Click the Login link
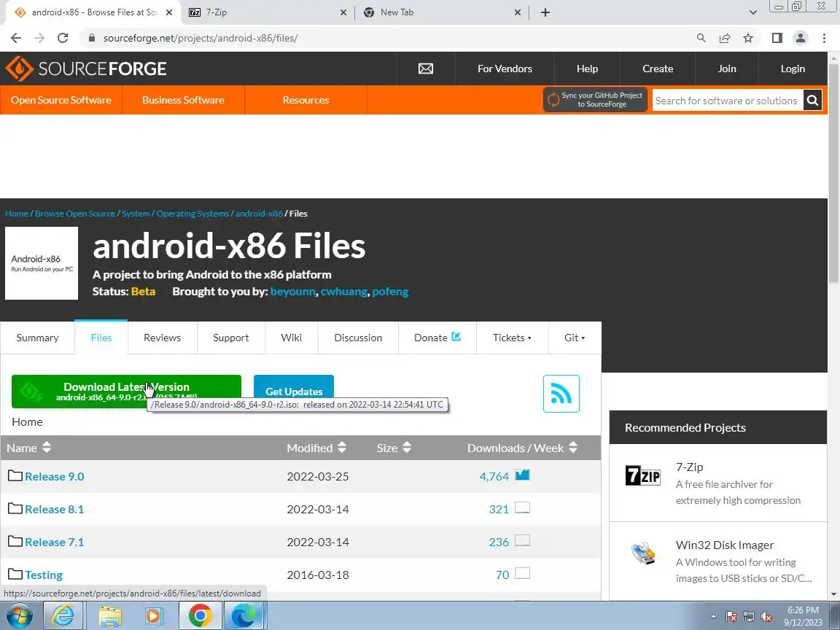 pos(793,69)
